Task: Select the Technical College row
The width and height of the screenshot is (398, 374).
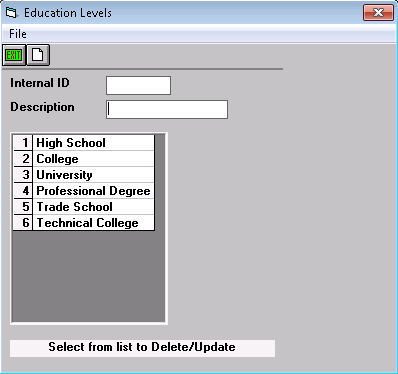Action: 93,223
